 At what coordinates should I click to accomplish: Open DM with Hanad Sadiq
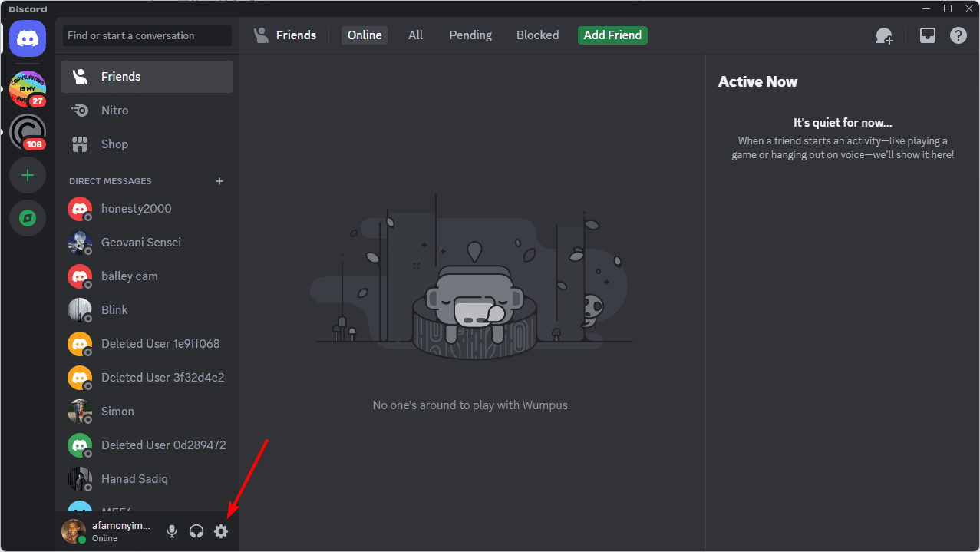[147, 479]
